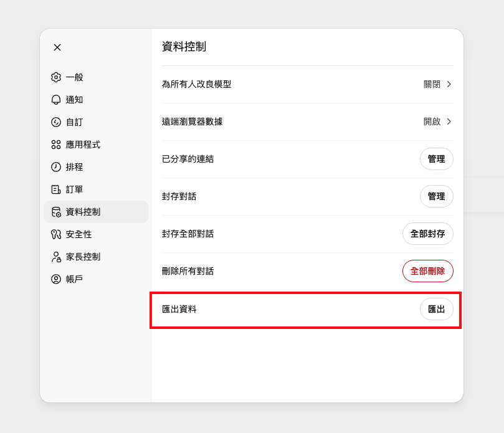Open the 應用程式 apps grid icon
This screenshot has width=504, height=433.
pos(56,145)
